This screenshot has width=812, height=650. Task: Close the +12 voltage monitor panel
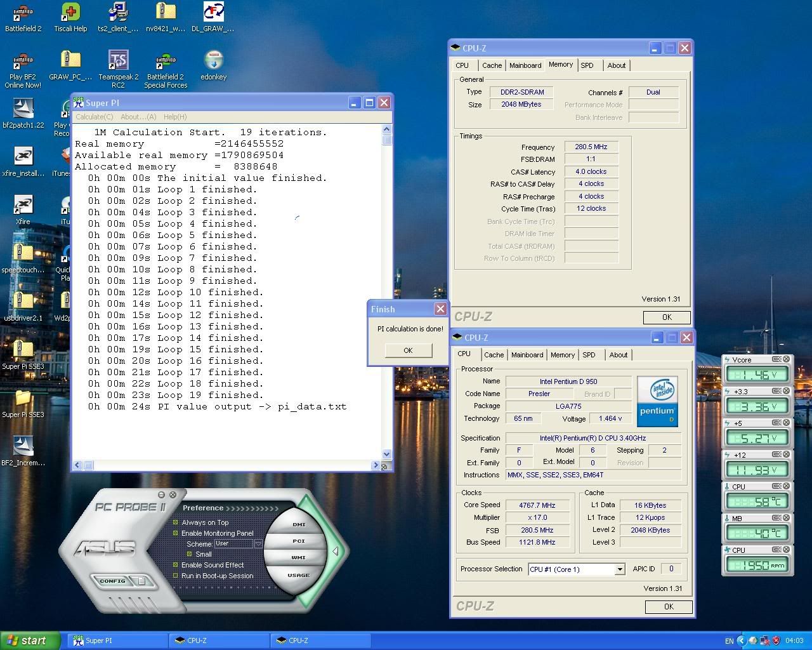pyautogui.click(x=786, y=454)
